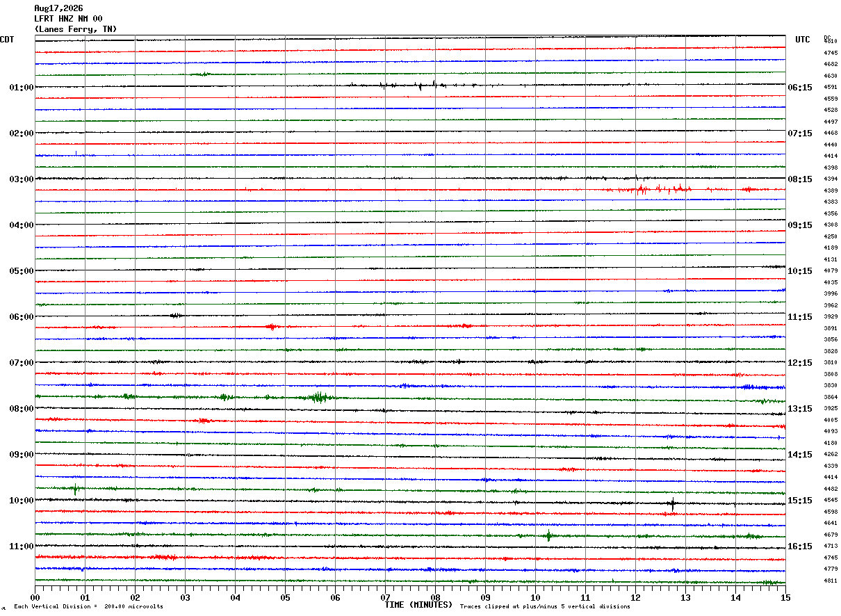This screenshot has width=841, height=616.
Task: Click the minute 15 tick label
Action: point(785,597)
